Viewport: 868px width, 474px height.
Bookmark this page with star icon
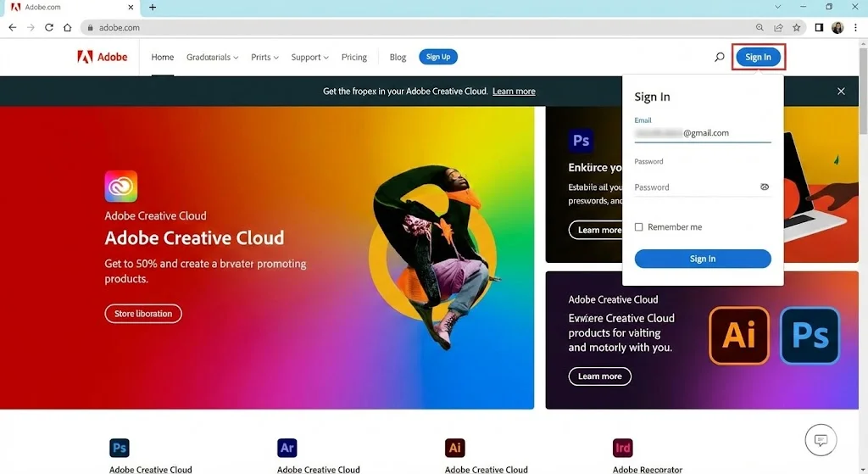[796, 27]
